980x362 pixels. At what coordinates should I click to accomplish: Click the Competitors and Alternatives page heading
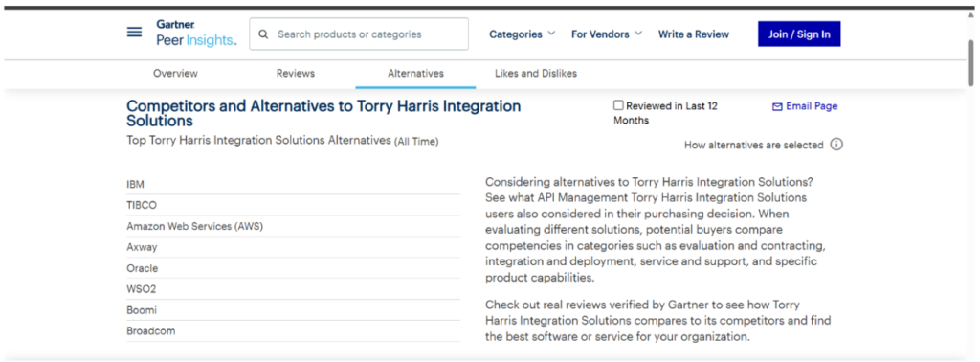[x=323, y=113]
